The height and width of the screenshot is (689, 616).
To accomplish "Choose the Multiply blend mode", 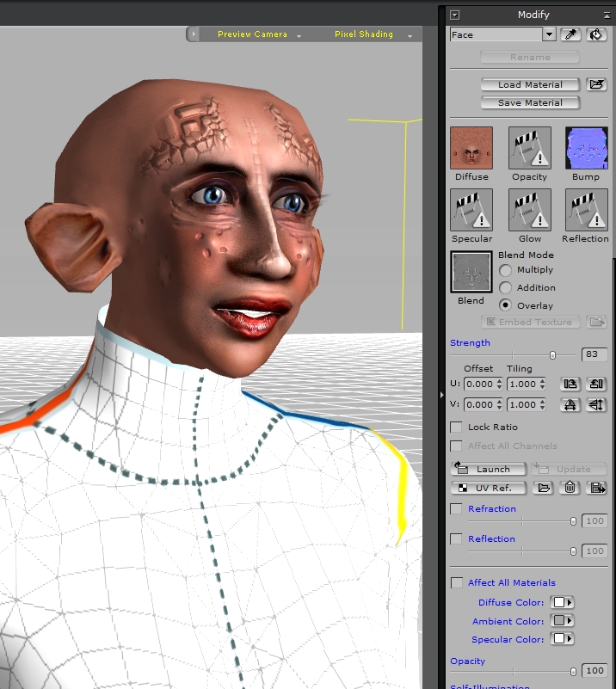I will tap(505, 270).
